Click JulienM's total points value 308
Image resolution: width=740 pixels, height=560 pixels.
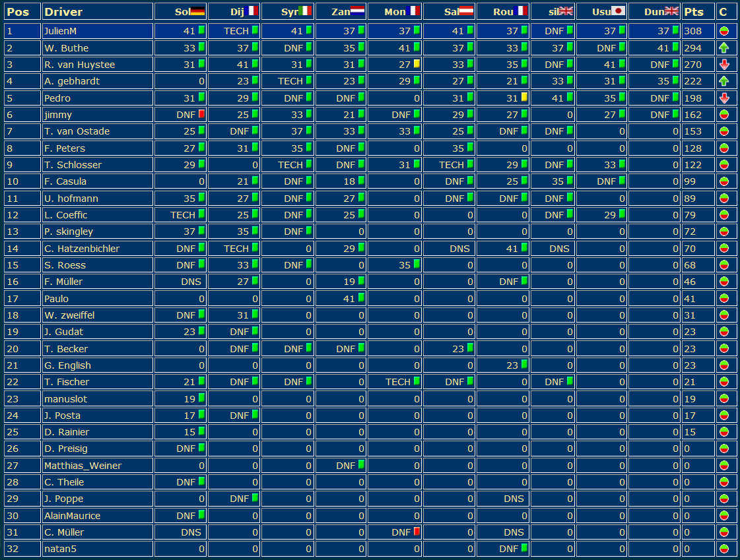tap(693, 31)
